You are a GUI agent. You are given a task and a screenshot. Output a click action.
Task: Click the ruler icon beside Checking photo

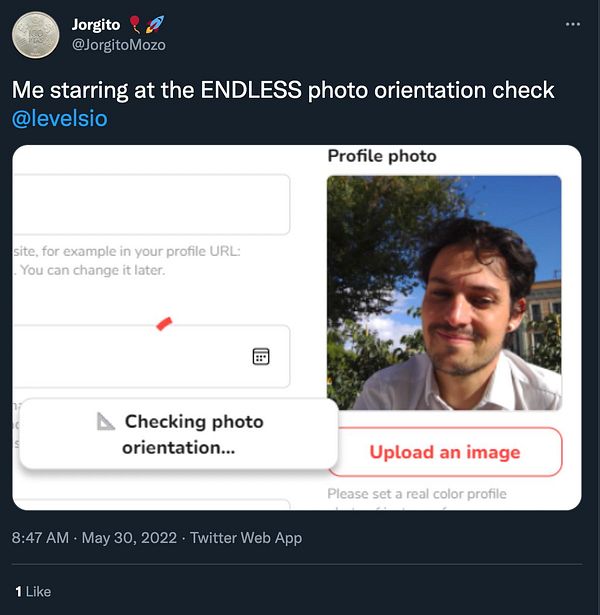pyautogui.click(x=106, y=422)
